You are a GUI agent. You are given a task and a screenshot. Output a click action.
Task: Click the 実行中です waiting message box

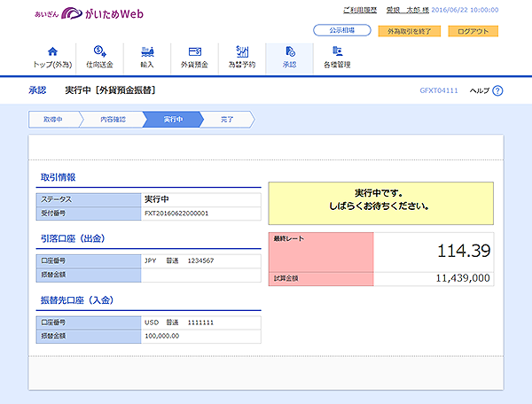(x=381, y=204)
